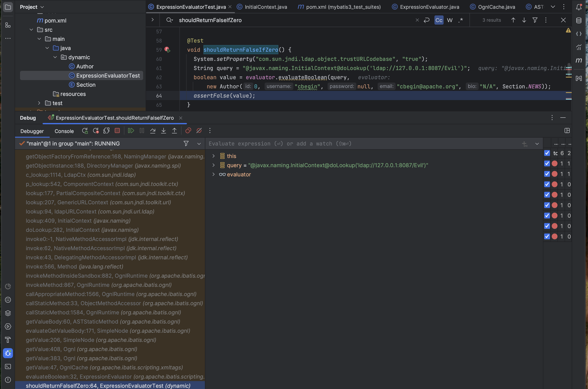Viewport: 588px width, 389px height.
Task: Switch to ExpressionEvaluator.java tab
Action: point(426,7)
